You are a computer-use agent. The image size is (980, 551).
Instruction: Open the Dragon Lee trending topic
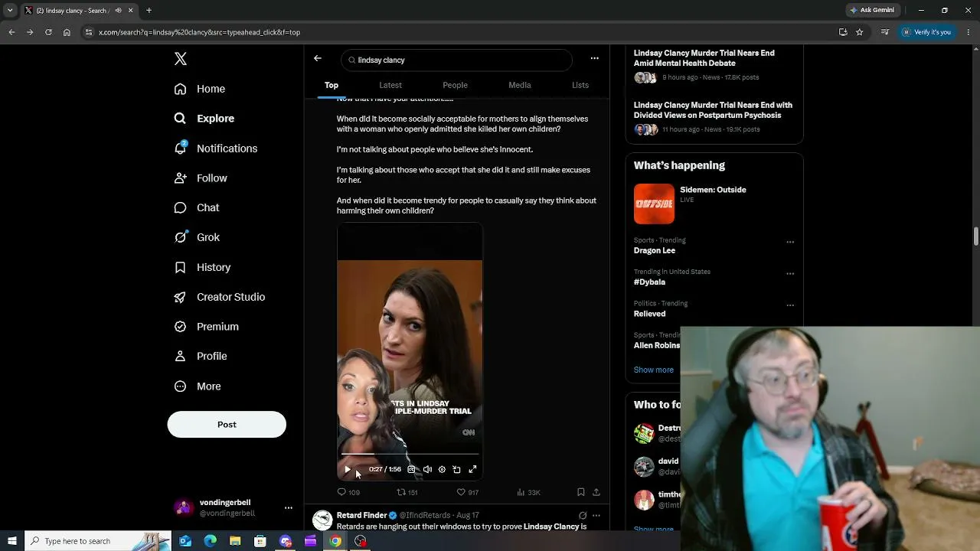pyautogui.click(x=655, y=250)
